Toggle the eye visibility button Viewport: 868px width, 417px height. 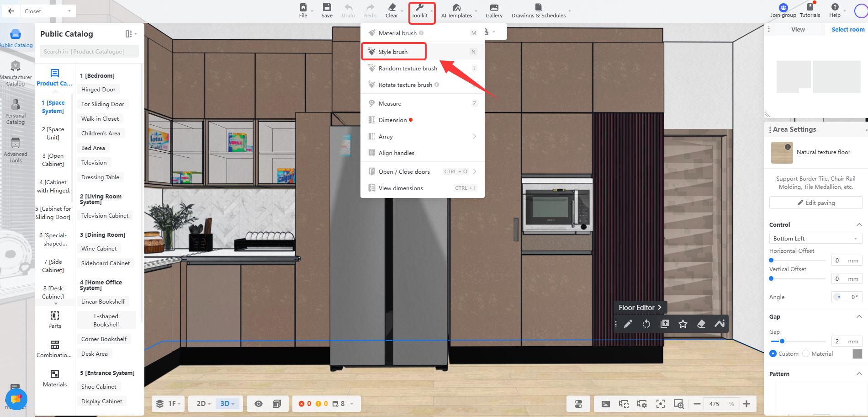click(x=259, y=404)
